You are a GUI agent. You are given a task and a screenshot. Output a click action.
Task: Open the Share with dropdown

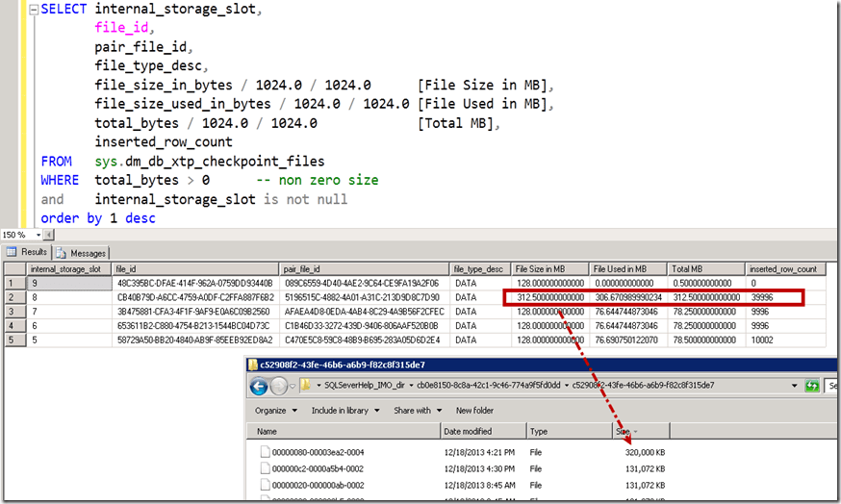pyautogui.click(x=417, y=410)
